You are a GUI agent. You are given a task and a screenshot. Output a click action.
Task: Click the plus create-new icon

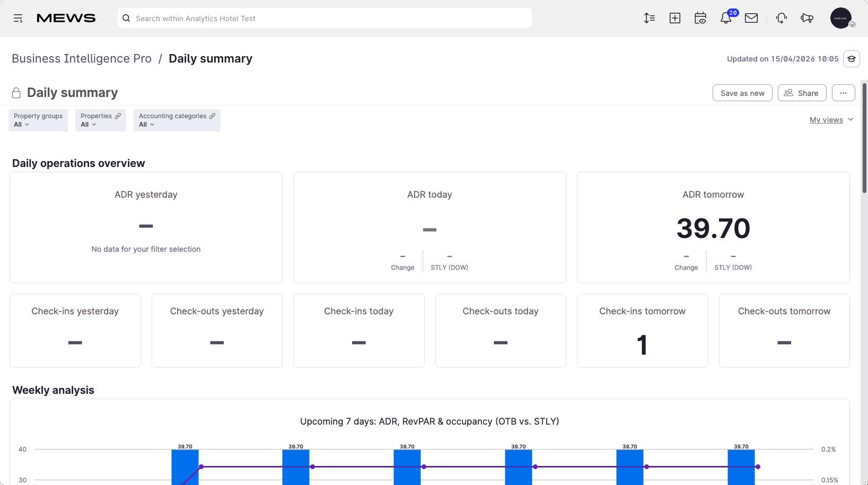tap(675, 18)
